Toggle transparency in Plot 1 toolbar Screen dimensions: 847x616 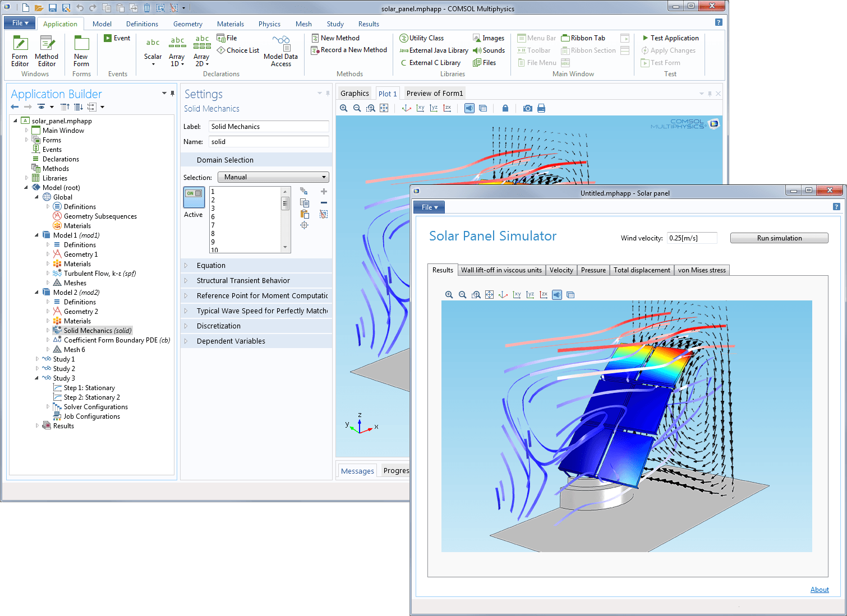(x=483, y=108)
